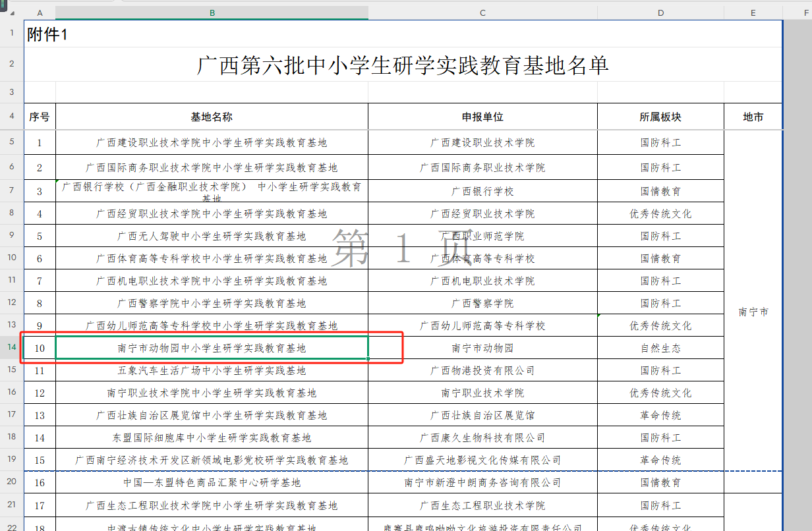Select row 14 header
Screen dimensions: 812x531
coord(12,348)
